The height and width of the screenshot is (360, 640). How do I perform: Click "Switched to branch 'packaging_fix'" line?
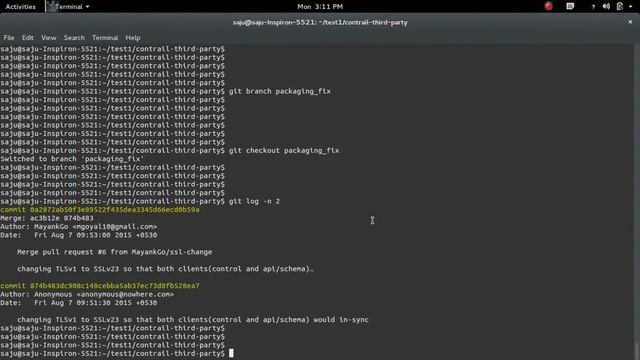pos(72,159)
